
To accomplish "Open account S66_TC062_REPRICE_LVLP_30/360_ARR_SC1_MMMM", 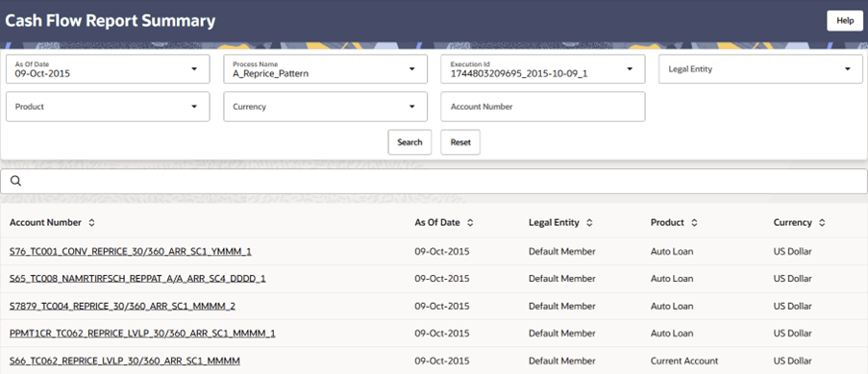I will 125,361.
